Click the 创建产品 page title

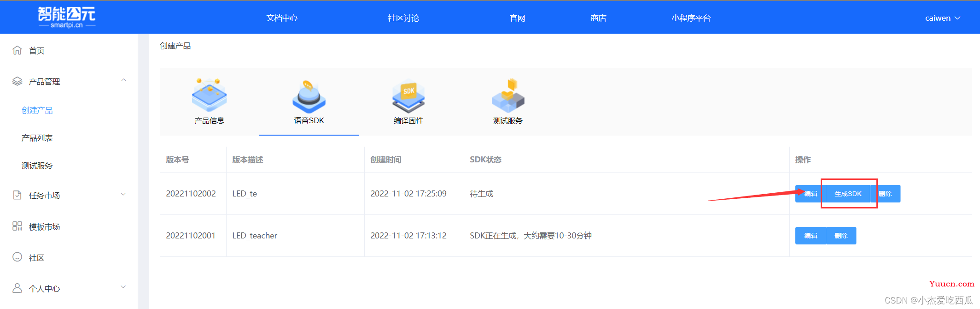point(175,46)
